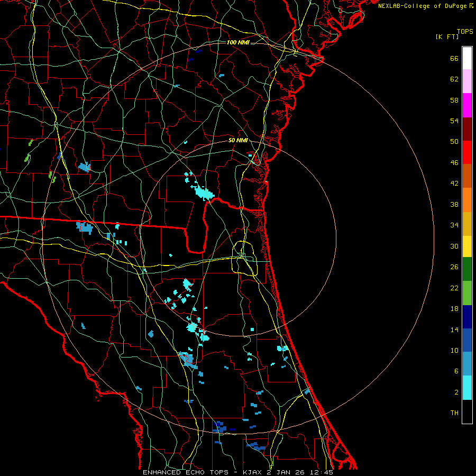This screenshot has height=476, width=476.
Task: Click the legend value 6
Action: 456,371
